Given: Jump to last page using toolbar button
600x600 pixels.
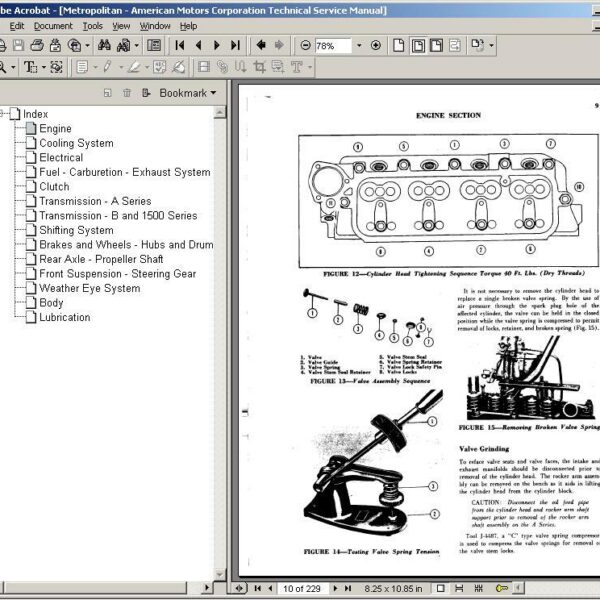Looking at the screenshot, I should [x=235, y=45].
